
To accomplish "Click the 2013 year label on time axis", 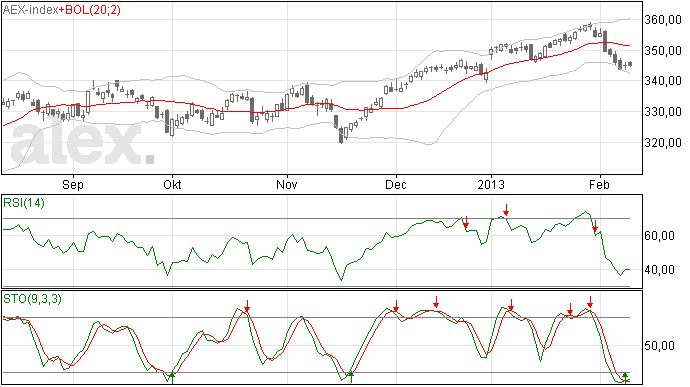I will (491, 184).
